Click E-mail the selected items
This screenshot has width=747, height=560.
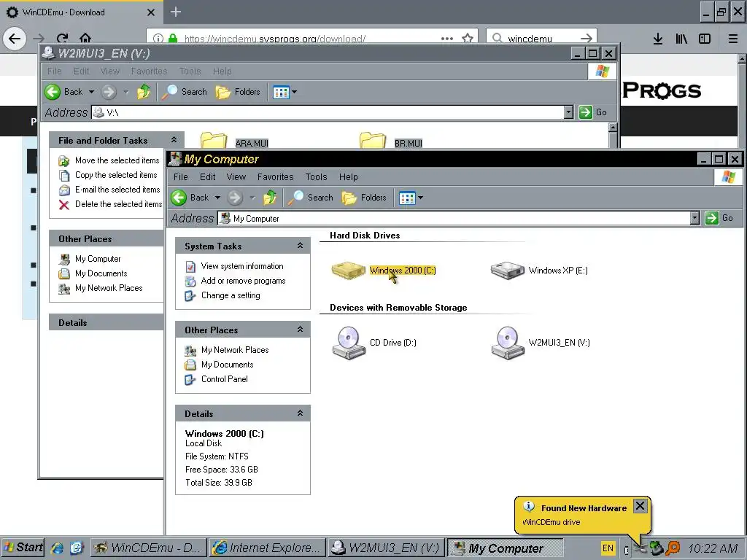[117, 190]
